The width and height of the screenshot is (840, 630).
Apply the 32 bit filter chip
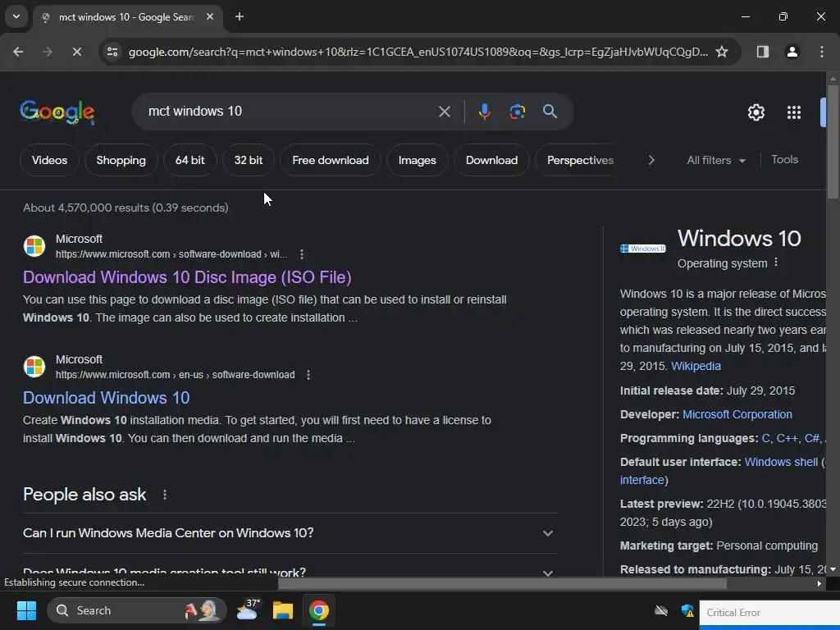(249, 160)
